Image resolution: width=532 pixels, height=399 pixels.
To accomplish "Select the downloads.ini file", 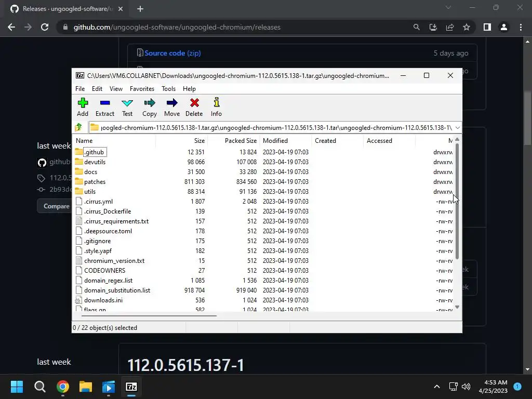I will coord(103,300).
